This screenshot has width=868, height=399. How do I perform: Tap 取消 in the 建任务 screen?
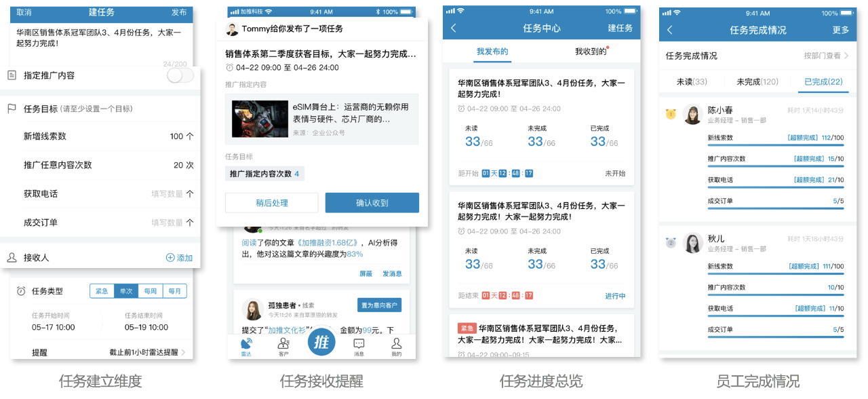[x=24, y=12]
